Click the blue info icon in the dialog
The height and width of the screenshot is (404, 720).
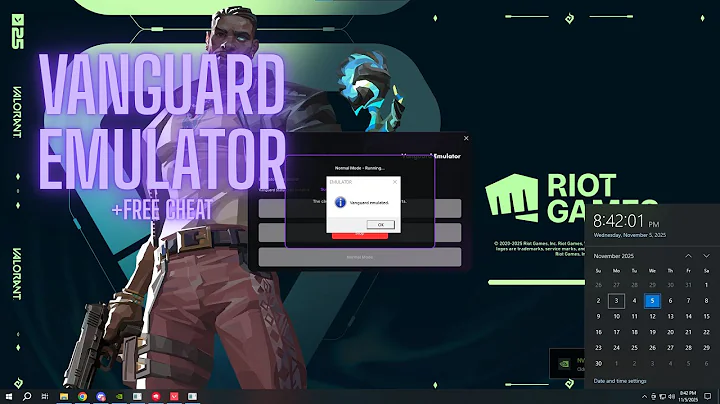(x=340, y=202)
